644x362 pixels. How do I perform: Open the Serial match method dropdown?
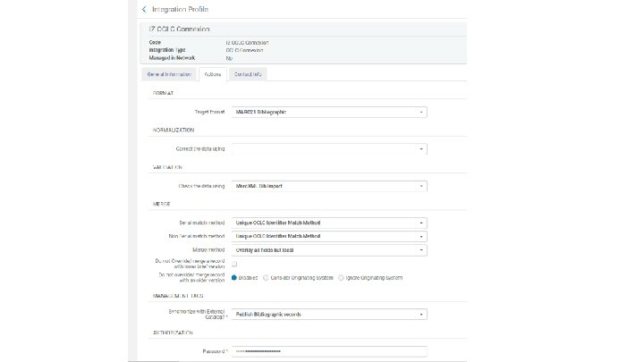[x=421, y=223]
